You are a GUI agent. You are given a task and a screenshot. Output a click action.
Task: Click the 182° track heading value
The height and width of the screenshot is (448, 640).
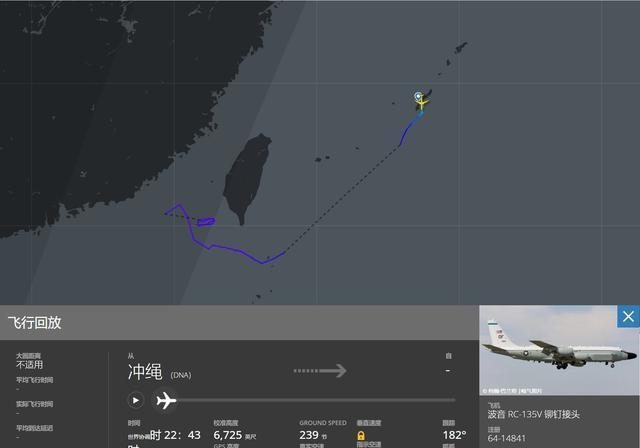point(454,435)
